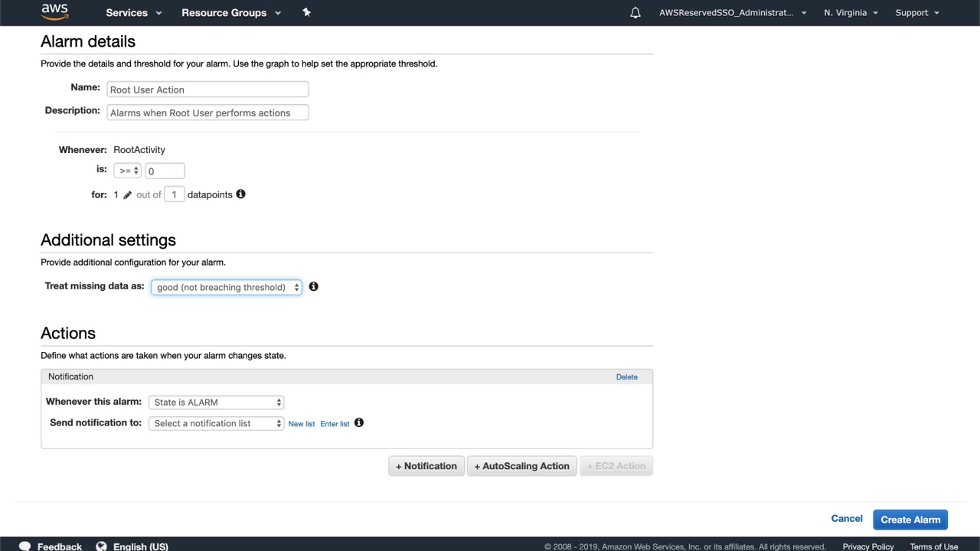Screen dimensions: 980x551
Task: Expand Treat missing data as dropdown
Action: [x=226, y=287]
